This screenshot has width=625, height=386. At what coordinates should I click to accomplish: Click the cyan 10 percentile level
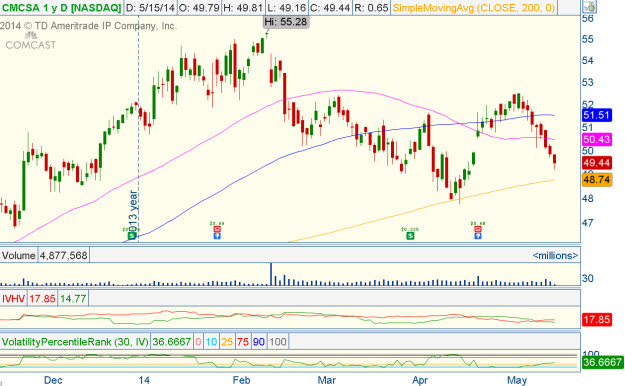[x=211, y=342]
